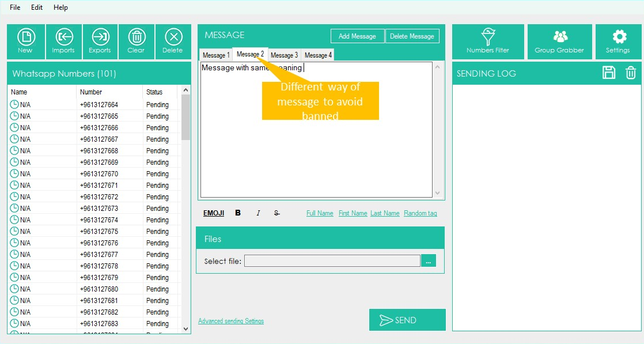
Task: Open Group Grabber
Action: pyautogui.click(x=559, y=41)
